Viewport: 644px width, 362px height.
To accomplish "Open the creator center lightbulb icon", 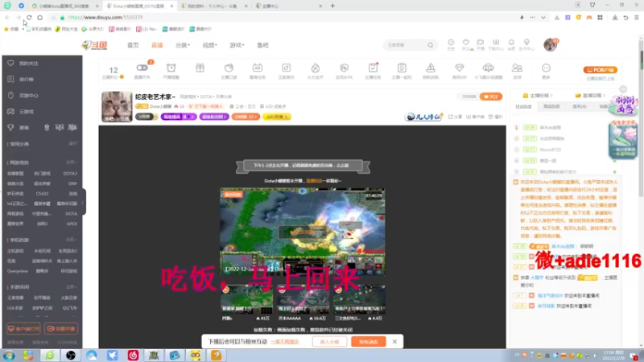I will [526, 43].
